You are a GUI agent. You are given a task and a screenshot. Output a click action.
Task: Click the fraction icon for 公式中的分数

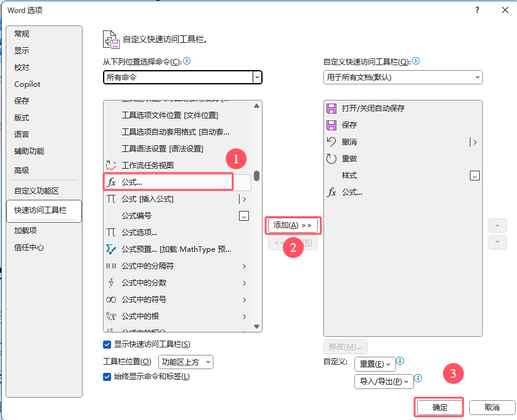coord(111,282)
